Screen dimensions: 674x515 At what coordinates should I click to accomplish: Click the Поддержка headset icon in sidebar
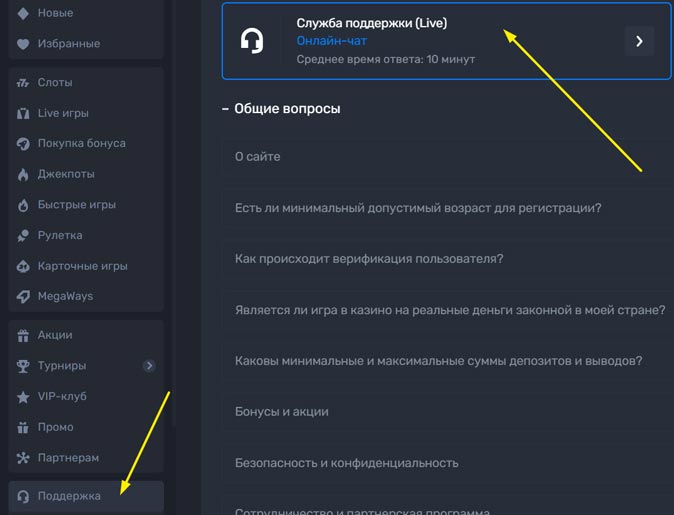23,497
